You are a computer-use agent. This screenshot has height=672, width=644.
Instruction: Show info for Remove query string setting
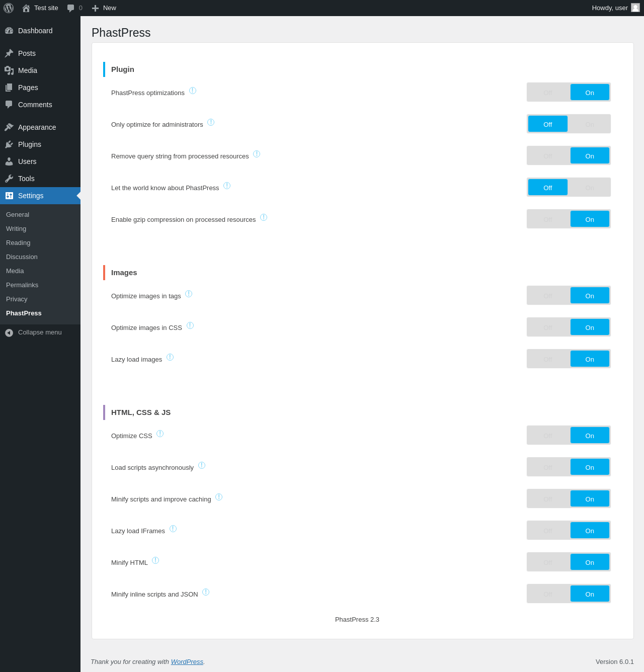[x=257, y=154]
